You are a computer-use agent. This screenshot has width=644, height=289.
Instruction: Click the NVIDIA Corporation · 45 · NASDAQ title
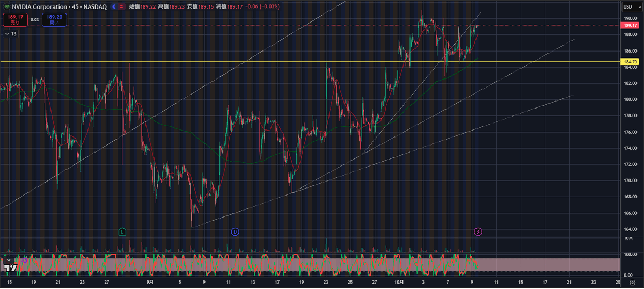click(x=60, y=6)
